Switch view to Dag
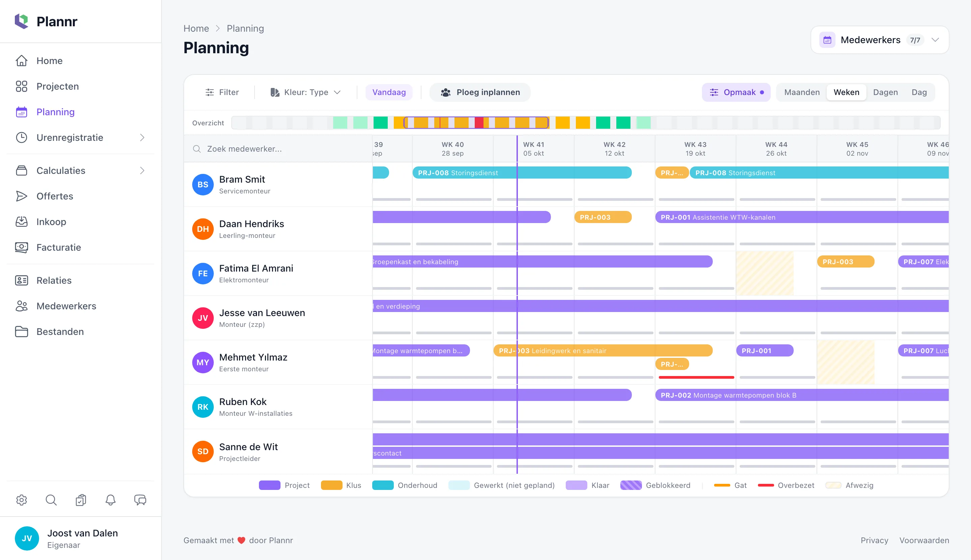 click(x=919, y=92)
